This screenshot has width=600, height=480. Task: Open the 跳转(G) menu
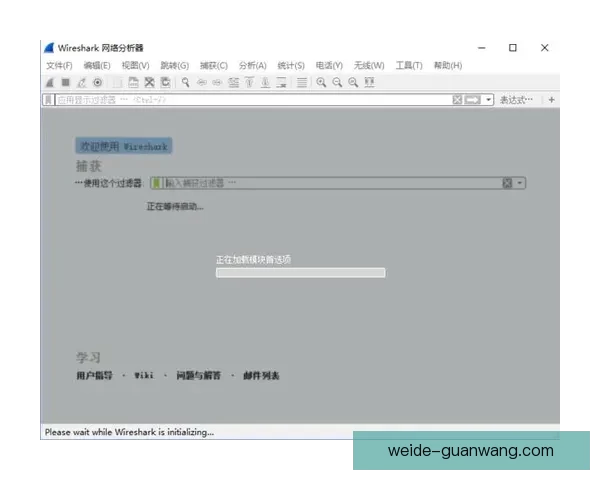pos(174,66)
